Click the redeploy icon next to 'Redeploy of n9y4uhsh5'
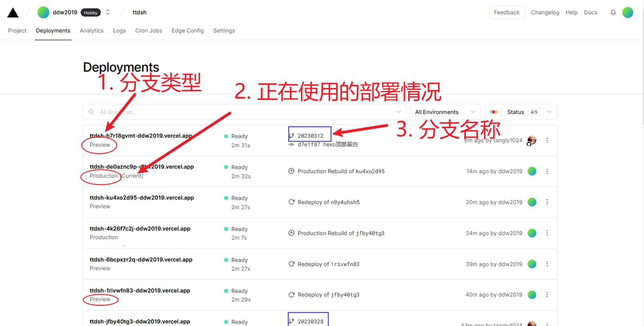The height and width of the screenshot is (326, 644). [291, 202]
